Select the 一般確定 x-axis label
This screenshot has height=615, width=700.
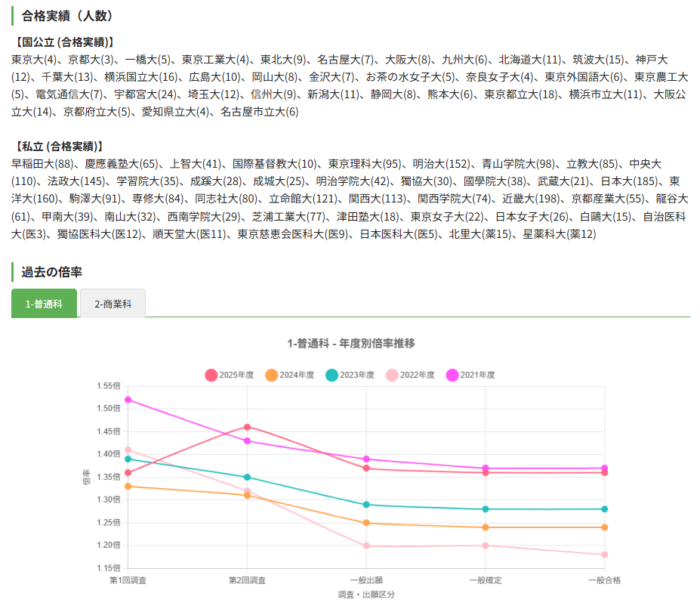[486, 580]
